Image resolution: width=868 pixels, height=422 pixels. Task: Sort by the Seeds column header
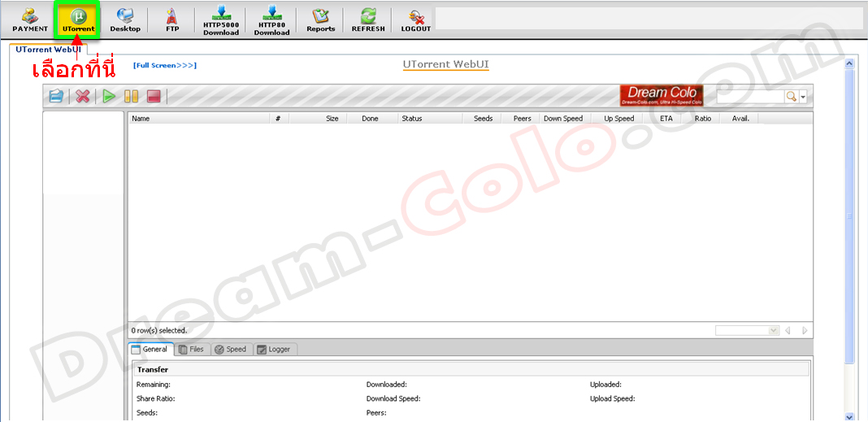tap(482, 119)
